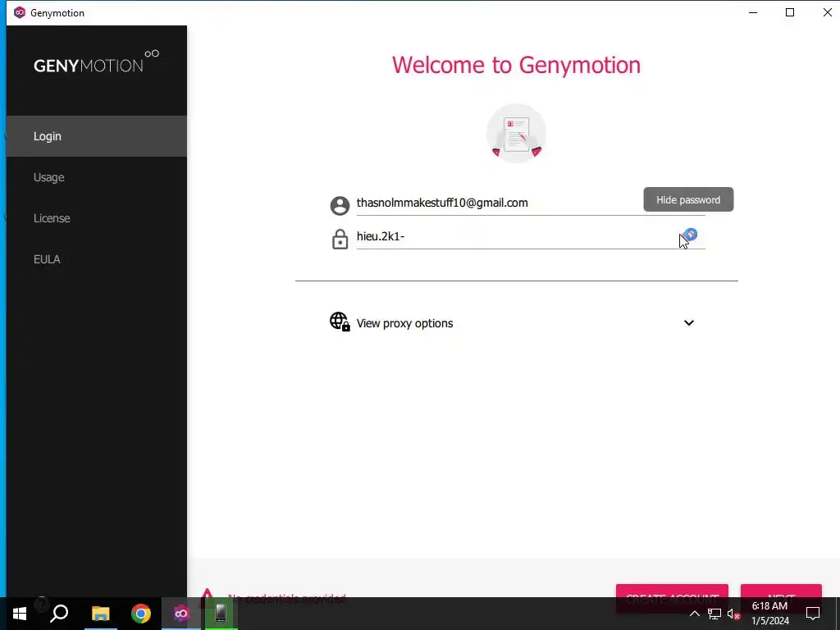This screenshot has height=630, width=840.
Task: Click the View proxy options label
Action: (404, 323)
